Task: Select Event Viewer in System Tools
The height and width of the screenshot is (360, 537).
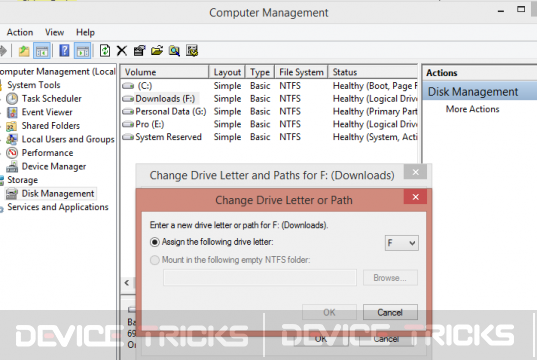Action: point(47,112)
